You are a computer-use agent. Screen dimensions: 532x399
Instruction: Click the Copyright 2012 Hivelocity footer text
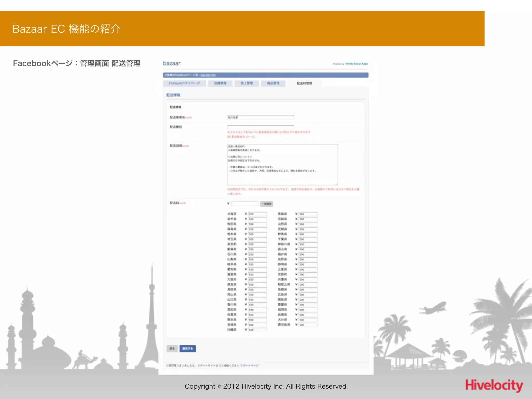point(266,386)
